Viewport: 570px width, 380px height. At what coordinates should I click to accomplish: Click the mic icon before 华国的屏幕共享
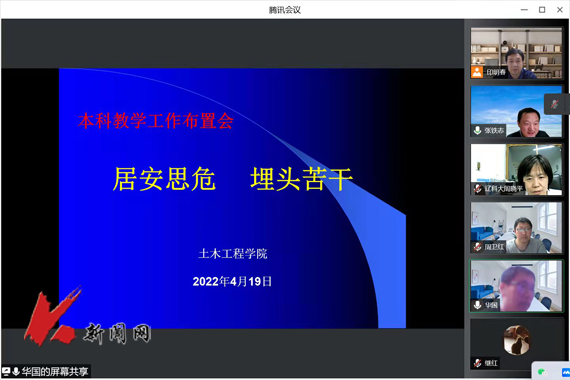point(16,371)
